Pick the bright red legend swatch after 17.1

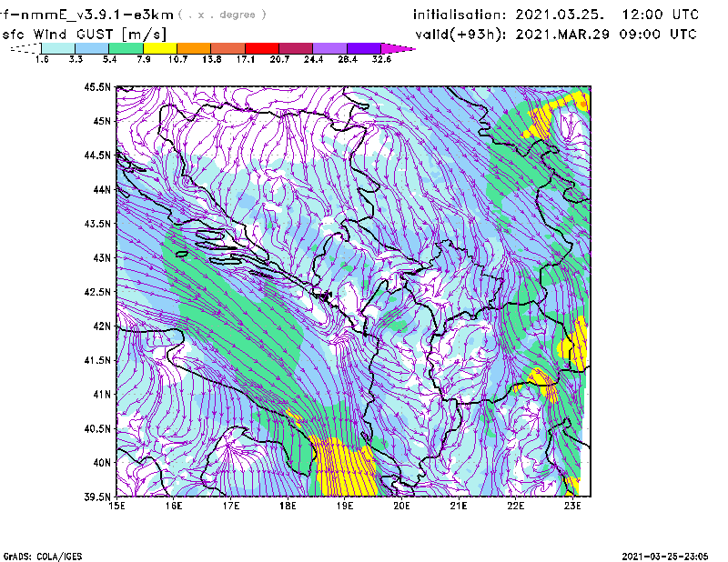coord(262,48)
